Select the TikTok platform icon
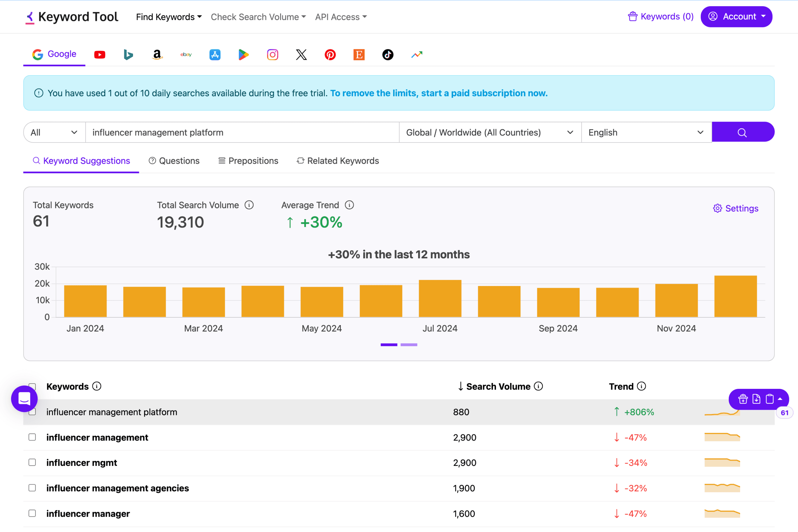The image size is (798, 532). (388, 54)
